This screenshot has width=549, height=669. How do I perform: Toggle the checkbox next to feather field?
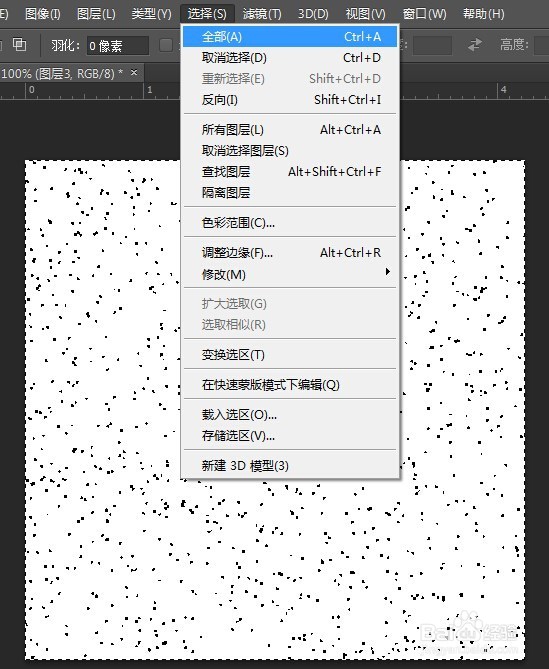coord(166,45)
